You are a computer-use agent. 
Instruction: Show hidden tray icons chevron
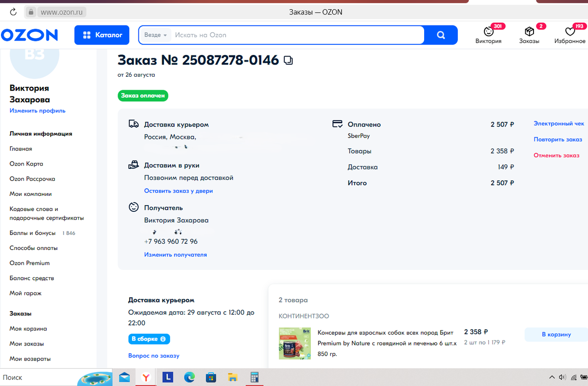pos(552,377)
